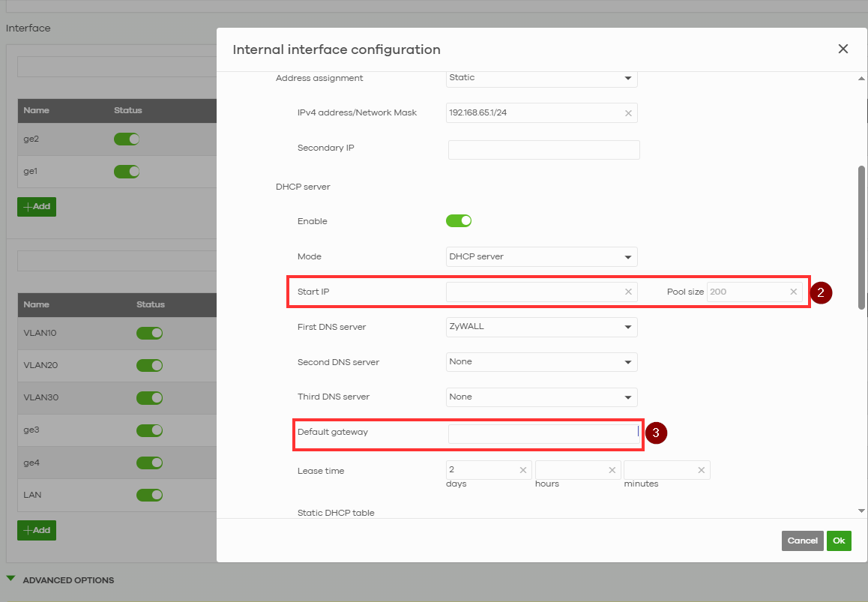
Task: Clear the Start IP field
Action: 628,292
